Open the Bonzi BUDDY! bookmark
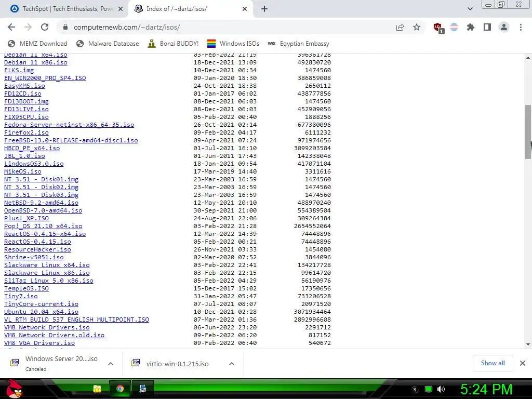This screenshot has height=399, width=532. [x=174, y=44]
